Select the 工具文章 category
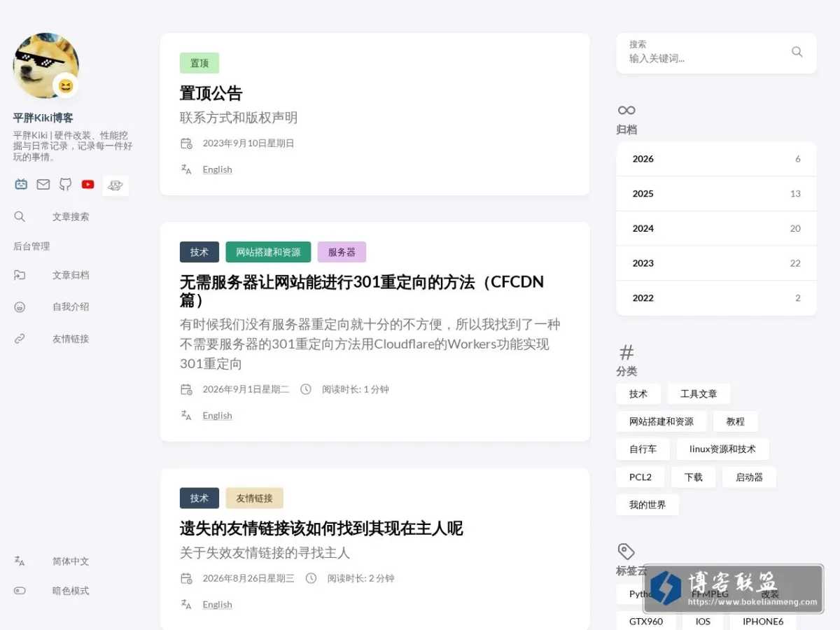 (699, 394)
